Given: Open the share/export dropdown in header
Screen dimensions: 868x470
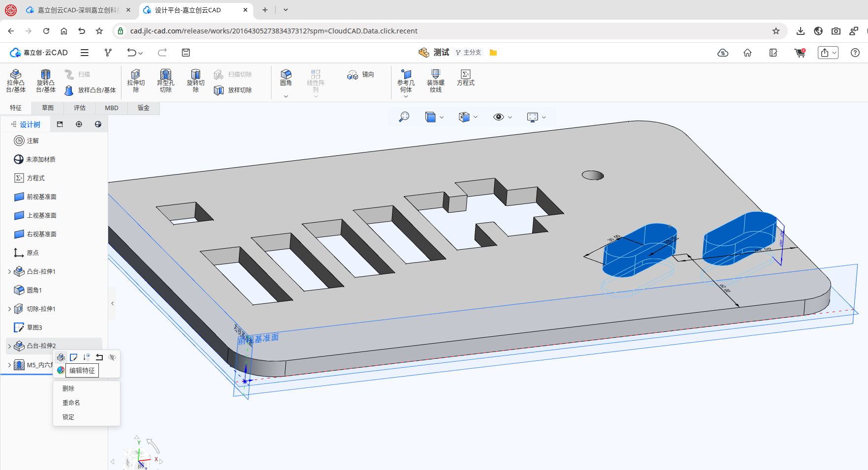Looking at the screenshot, I should pyautogui.click(x=834, y=53).
